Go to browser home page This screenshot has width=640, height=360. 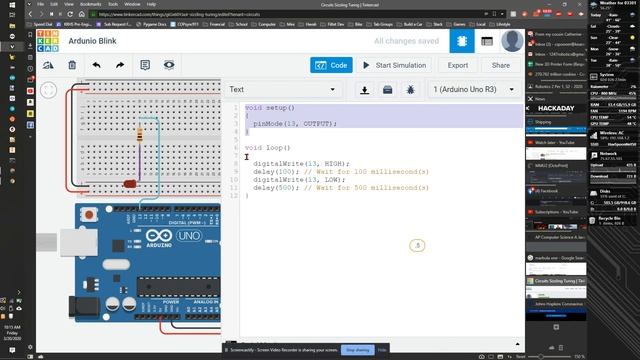coord(82,14)
